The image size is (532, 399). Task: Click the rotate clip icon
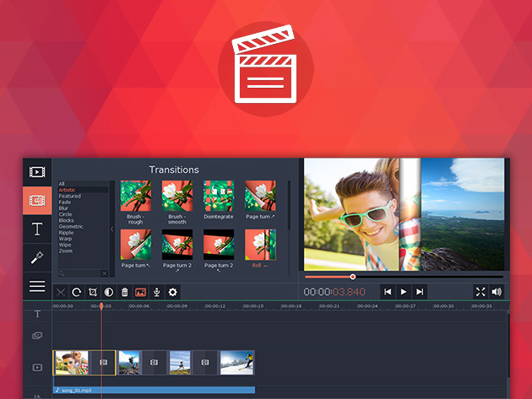click(77, 292)
